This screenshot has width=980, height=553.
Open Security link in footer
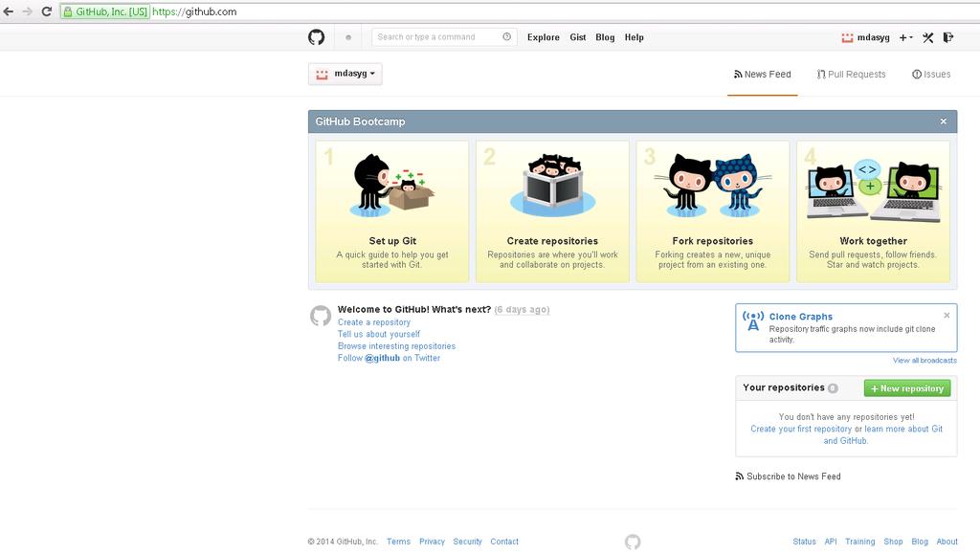[x=467, y=542]
